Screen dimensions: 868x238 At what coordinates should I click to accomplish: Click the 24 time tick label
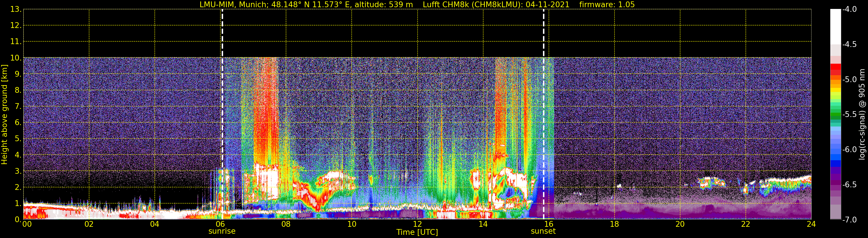pyautogui.click(x=811, y=224)
